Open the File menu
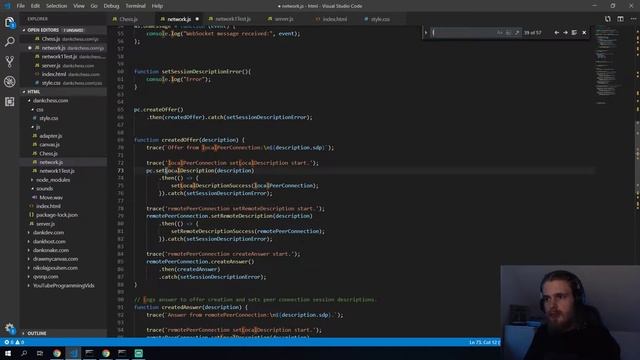Screen dimensions: 640x360 point(20,6)
